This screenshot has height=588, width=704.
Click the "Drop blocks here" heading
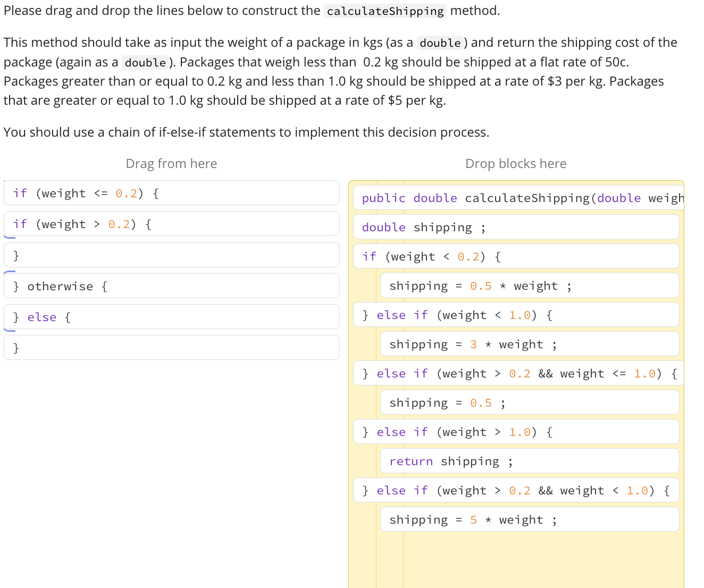point(516,163)
